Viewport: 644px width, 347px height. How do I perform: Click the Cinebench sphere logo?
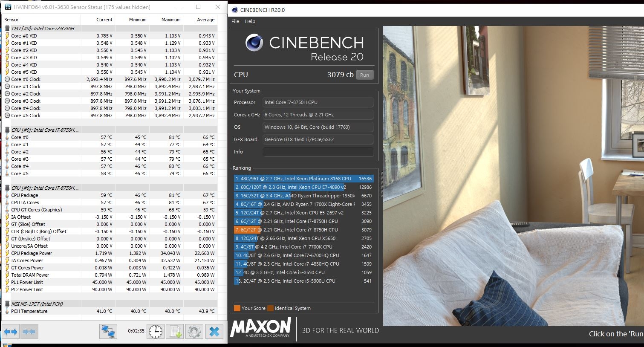pyautogui.click(x=254, y=43)
